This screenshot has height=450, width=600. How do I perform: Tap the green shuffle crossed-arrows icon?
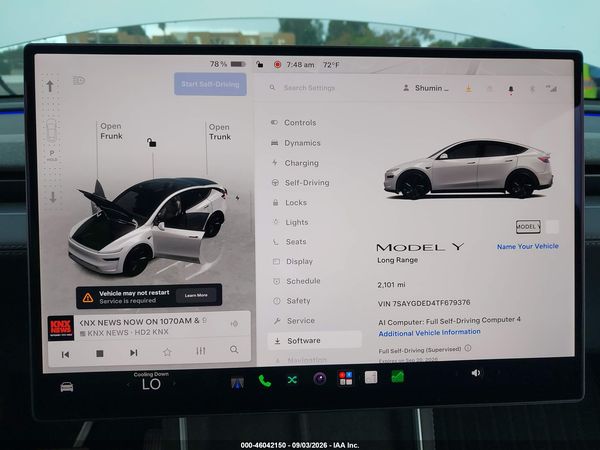coord(292,380)
